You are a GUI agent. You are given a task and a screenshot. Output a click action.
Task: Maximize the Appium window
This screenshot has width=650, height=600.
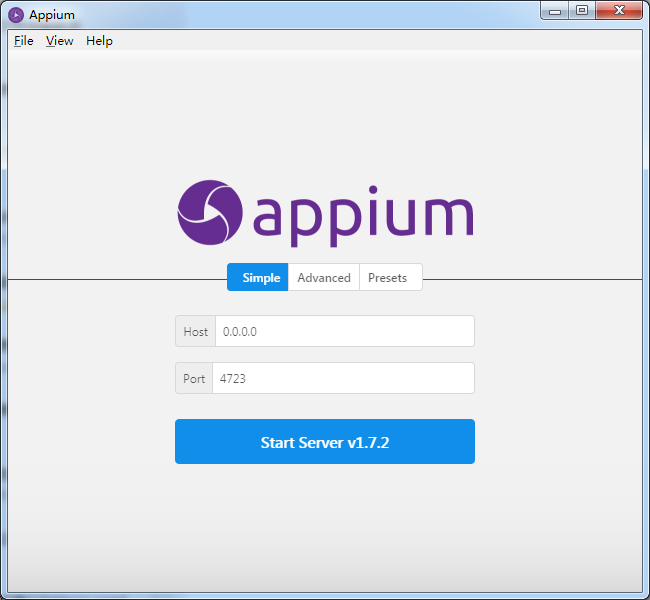coord(582,11)
